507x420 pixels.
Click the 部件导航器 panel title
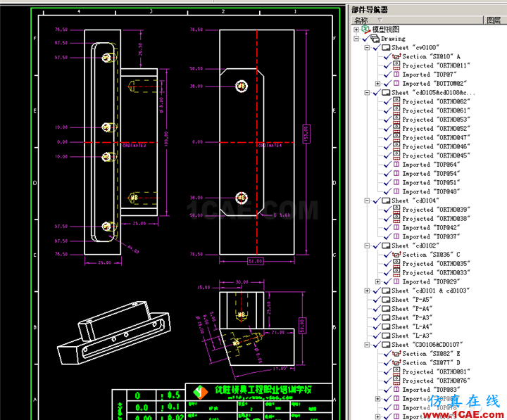370,10
